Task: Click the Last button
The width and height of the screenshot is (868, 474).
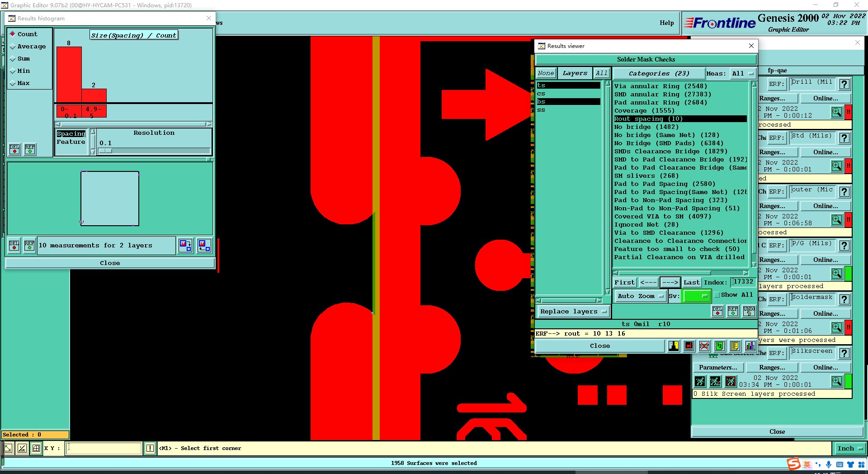Action: tap(691, 283)
